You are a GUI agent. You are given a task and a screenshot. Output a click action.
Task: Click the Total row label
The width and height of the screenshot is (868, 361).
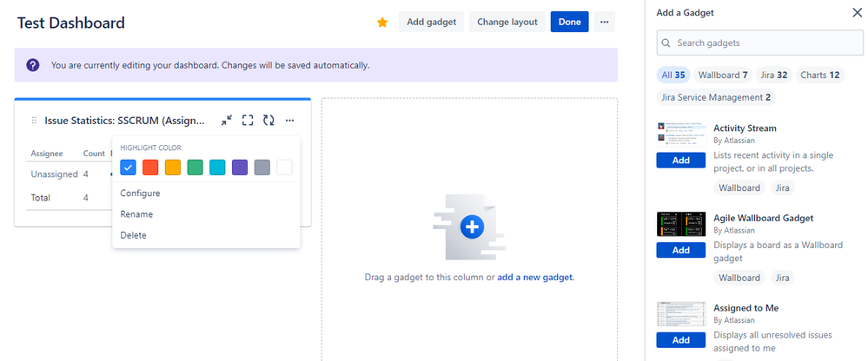[41, 197]
